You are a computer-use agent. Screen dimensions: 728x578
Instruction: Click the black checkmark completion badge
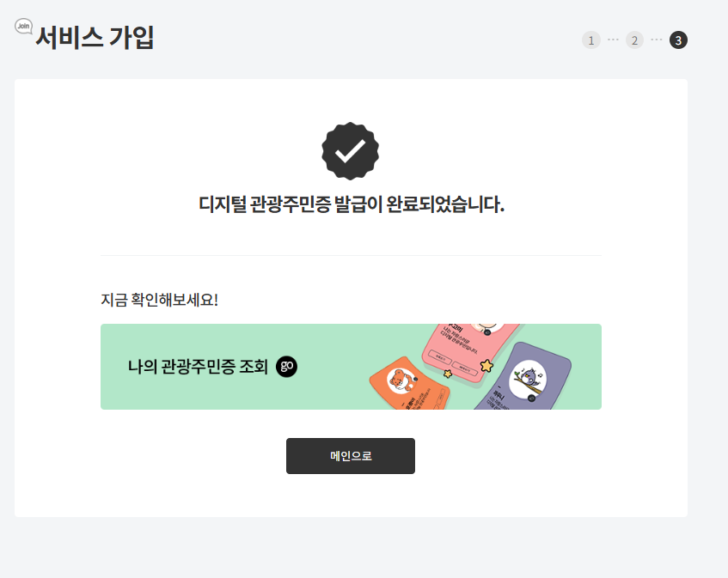coord(350,150)
